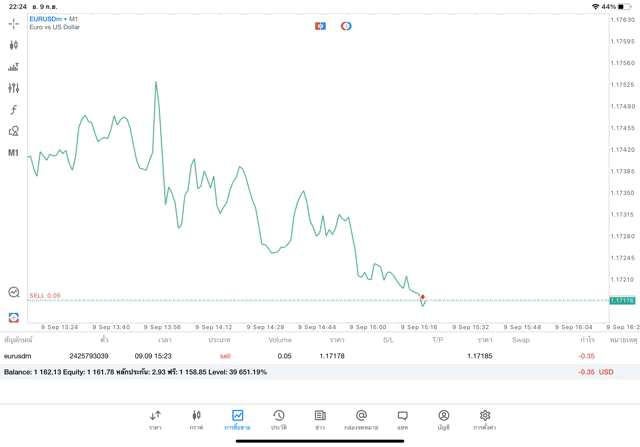
Task: Open chart settings sliders icon
Action: click(x=14, y=88)
